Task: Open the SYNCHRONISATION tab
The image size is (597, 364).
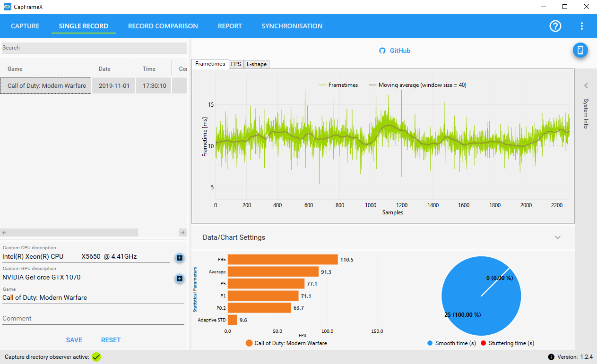Action: 292,26
